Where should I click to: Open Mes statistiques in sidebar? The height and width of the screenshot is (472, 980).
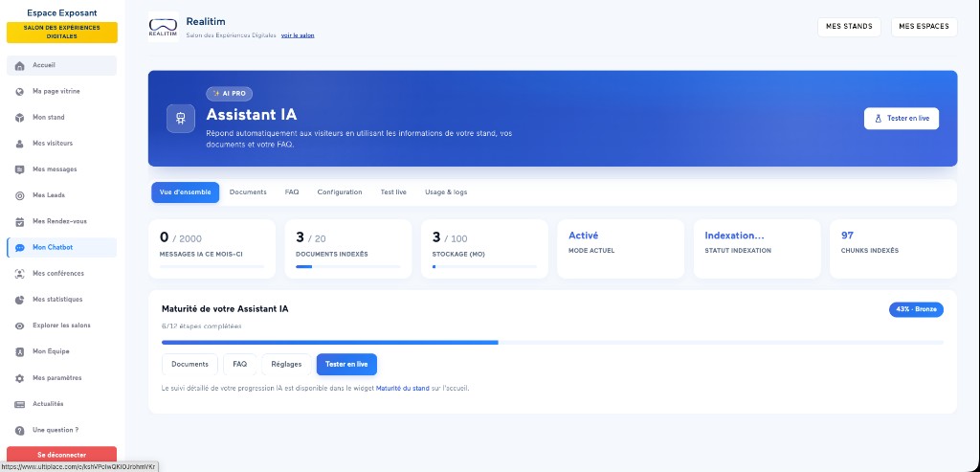click(61, 300)
